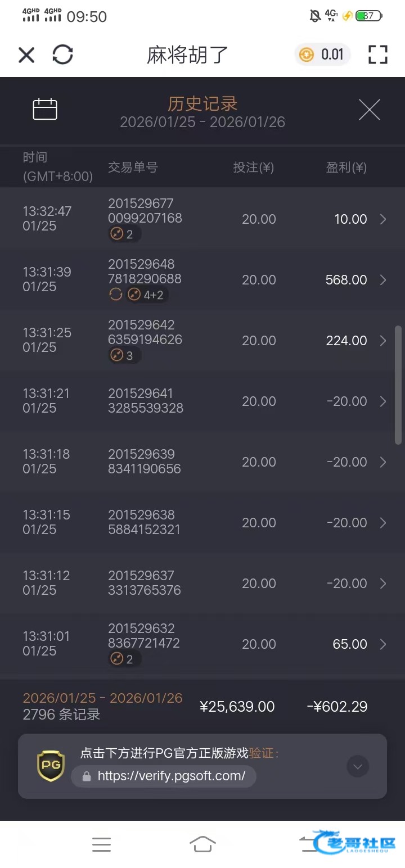Viewport: 405px width, 868px height.
Task: Tap the fullscreen expand icon
Action: tap(378, 55)
